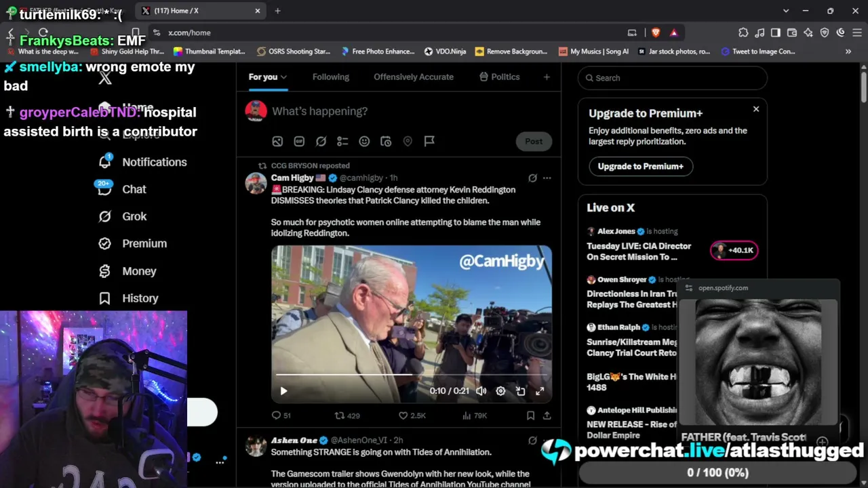Open History in the sidebar
The height and width of the screenshot is (488, 868).
point(129,298)
